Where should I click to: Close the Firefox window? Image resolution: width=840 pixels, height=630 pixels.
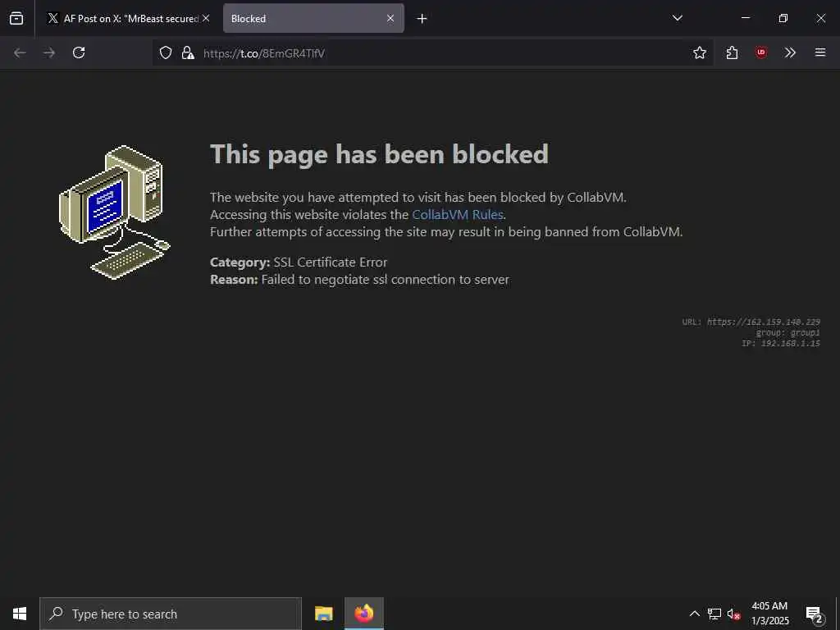point(820,18)
